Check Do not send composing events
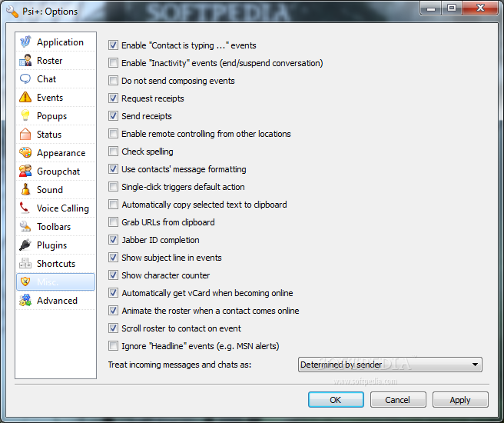The image size is (504, 423). (x=113, y=81)
